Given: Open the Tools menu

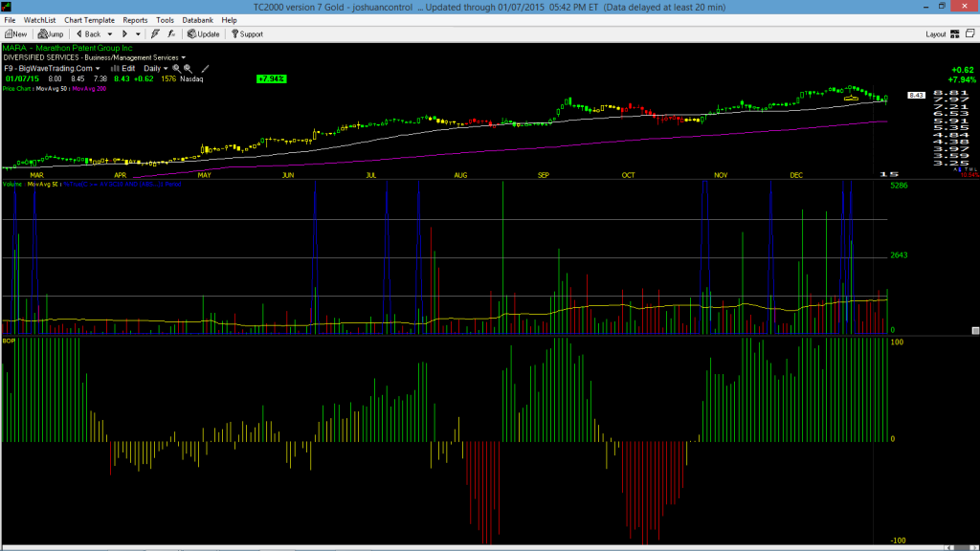Looking at the screenshot, I should (x=165, y=20).
